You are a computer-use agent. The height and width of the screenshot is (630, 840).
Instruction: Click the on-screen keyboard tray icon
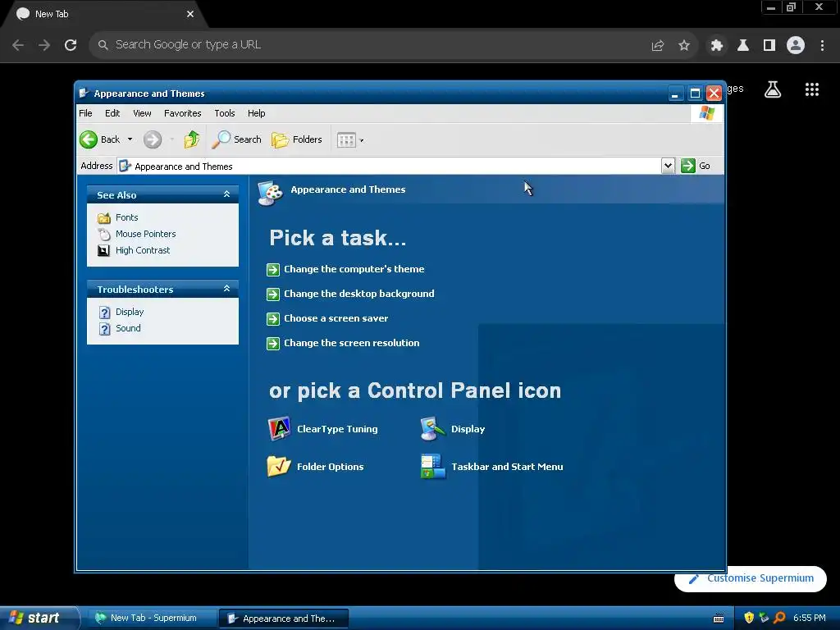point(719,619)
